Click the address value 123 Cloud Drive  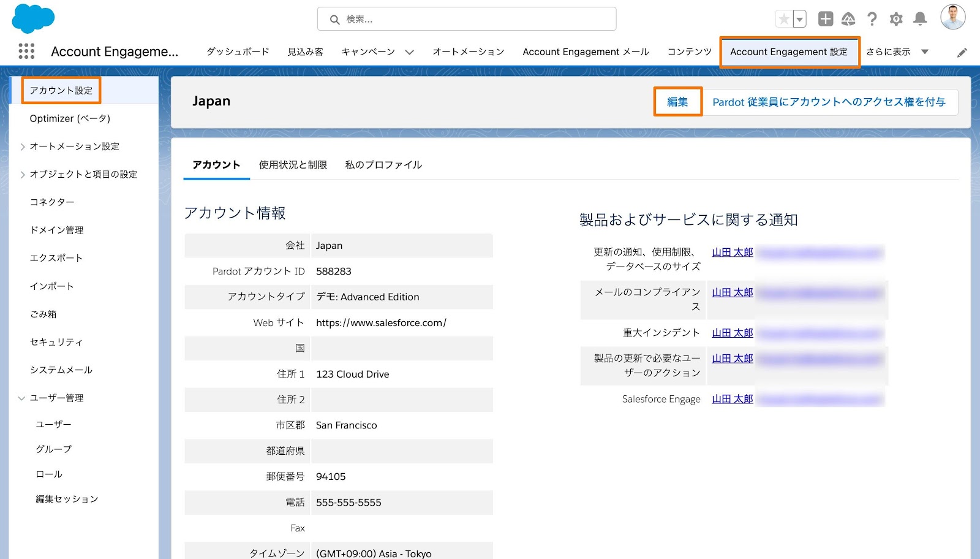352,375
